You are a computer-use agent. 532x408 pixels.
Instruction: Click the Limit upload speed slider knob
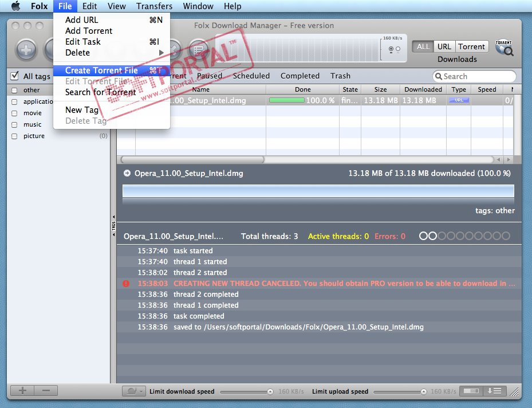[424, 392]
